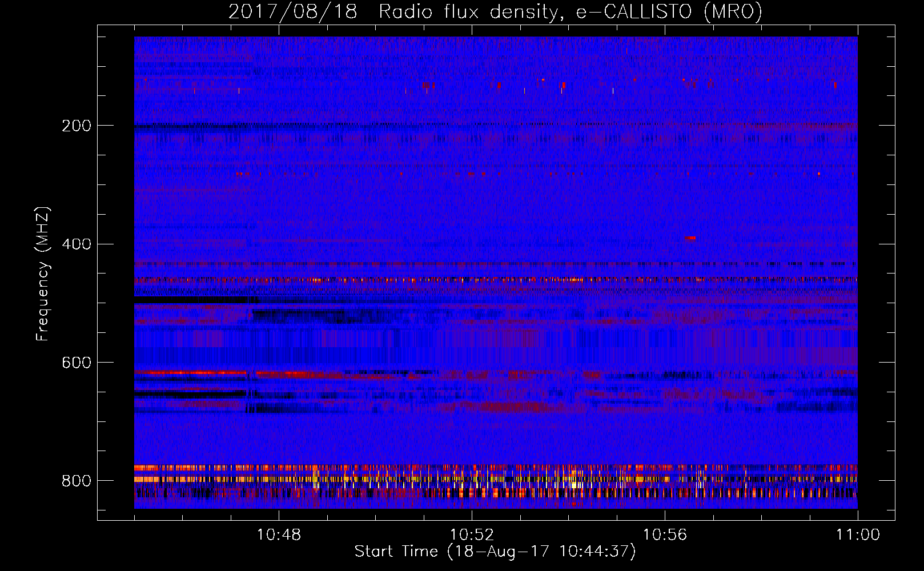Click the 600 frequency tick label
This screenshot has width=924, height=571.
[x=77, y=363]
